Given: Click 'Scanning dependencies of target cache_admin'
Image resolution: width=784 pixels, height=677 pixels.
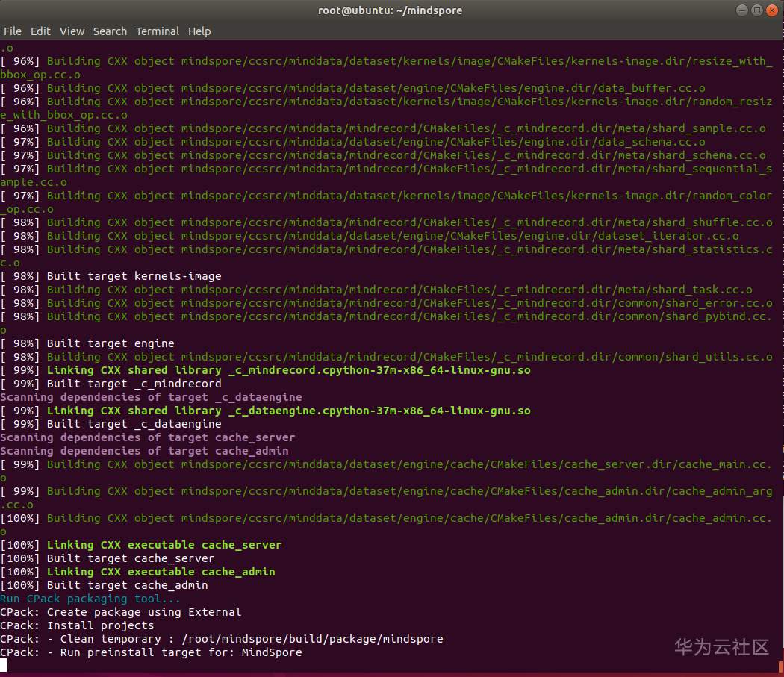Looking at the screenshot, I should click(145, 451).
